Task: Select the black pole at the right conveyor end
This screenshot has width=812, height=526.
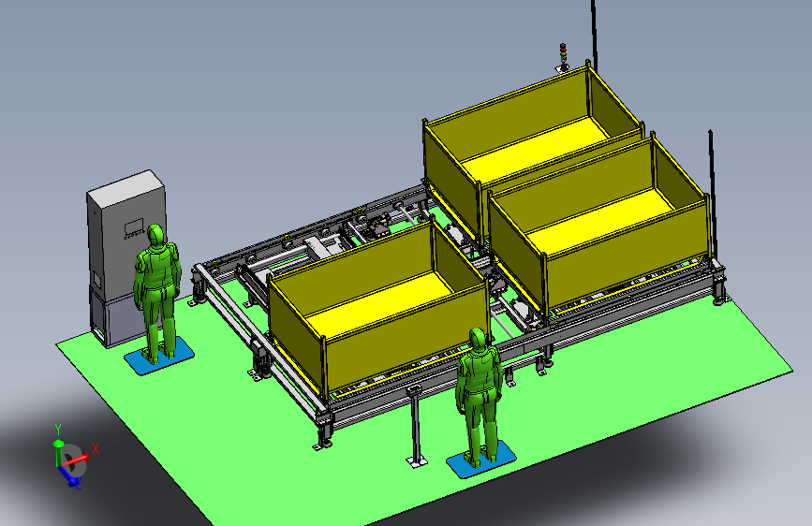Action: tap(713, 194)
